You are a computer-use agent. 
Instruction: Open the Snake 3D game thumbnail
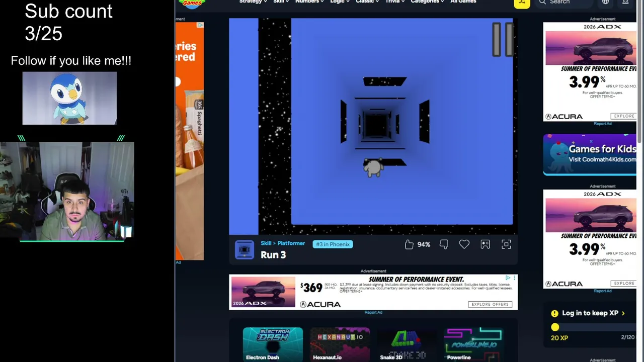[407, 344]
